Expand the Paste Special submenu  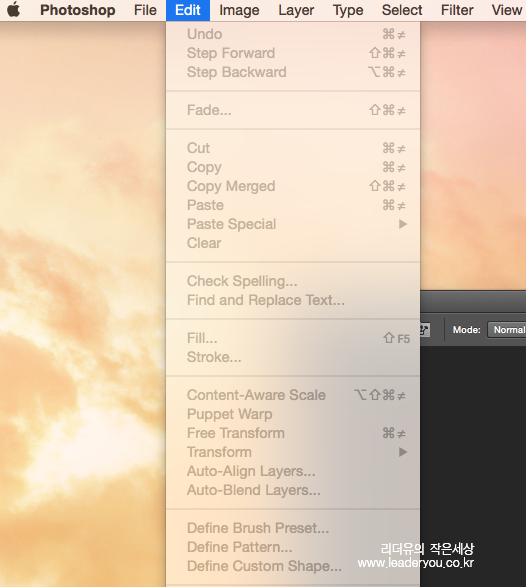[293, 224]
